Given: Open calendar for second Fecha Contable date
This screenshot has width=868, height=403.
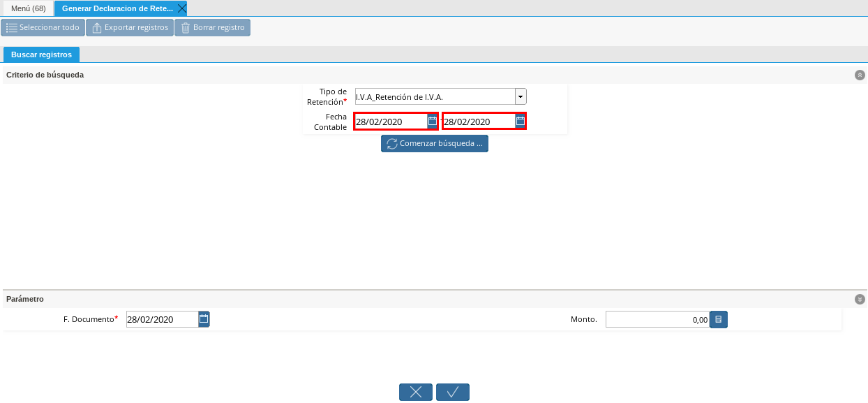Looking at the screenshot, I should 521,122.
